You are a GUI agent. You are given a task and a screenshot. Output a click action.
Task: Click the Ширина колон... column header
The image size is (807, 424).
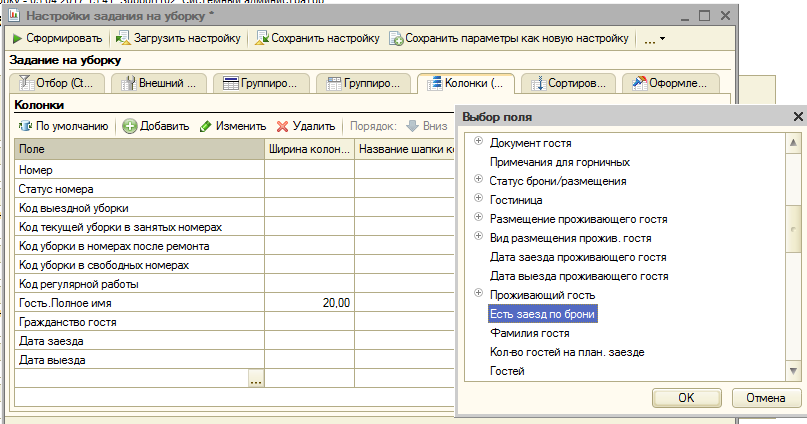tap(309, 149)
